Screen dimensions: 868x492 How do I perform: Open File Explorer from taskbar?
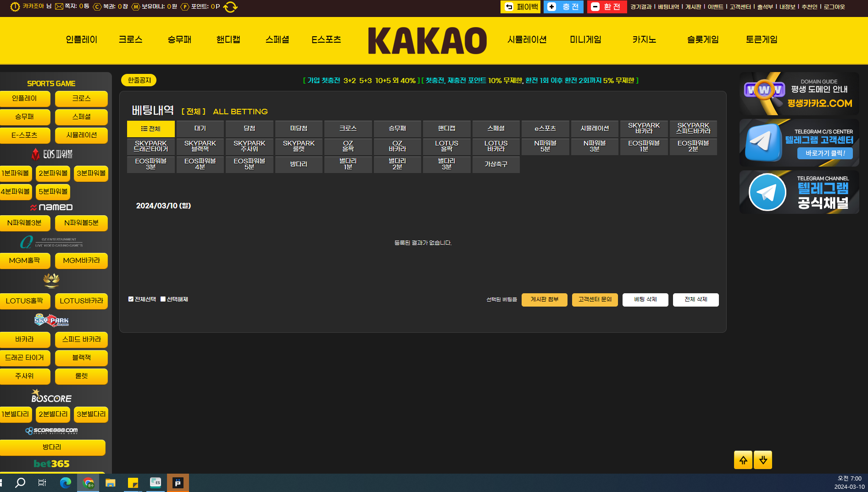(110, 483)
